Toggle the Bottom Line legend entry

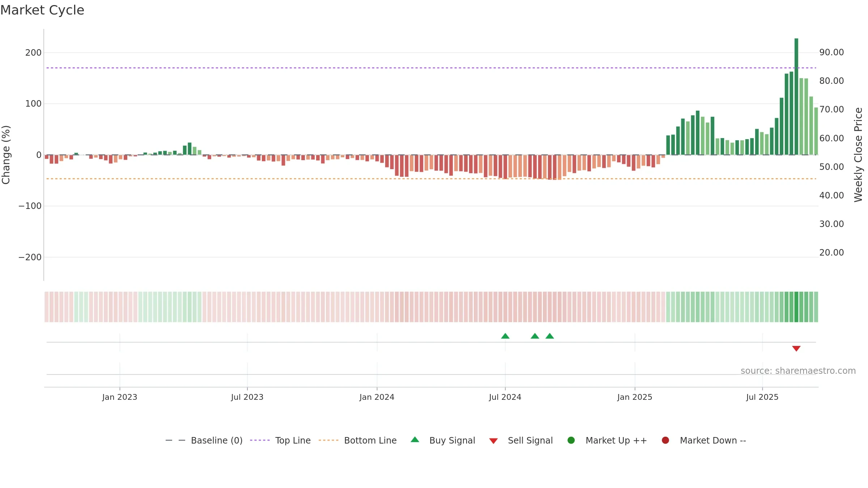(x=358, y=440)
